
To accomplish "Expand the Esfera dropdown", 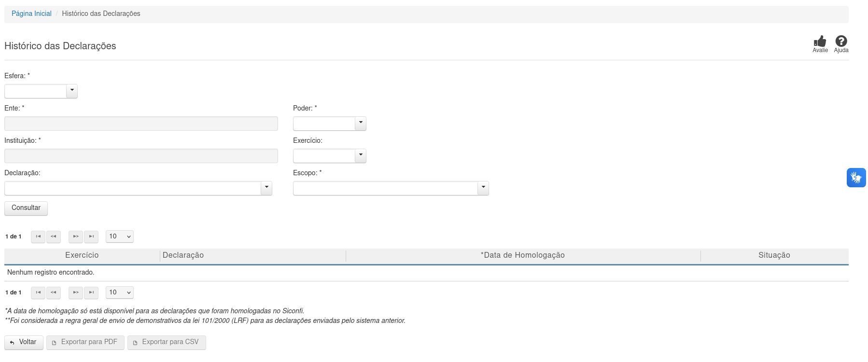I will [x=72, y=91].
